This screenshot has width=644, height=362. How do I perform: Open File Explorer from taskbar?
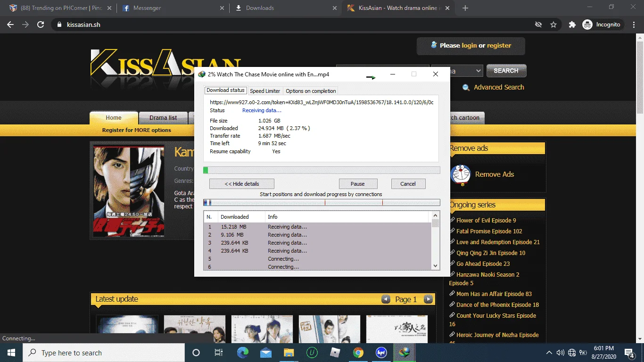coord(289,353)
